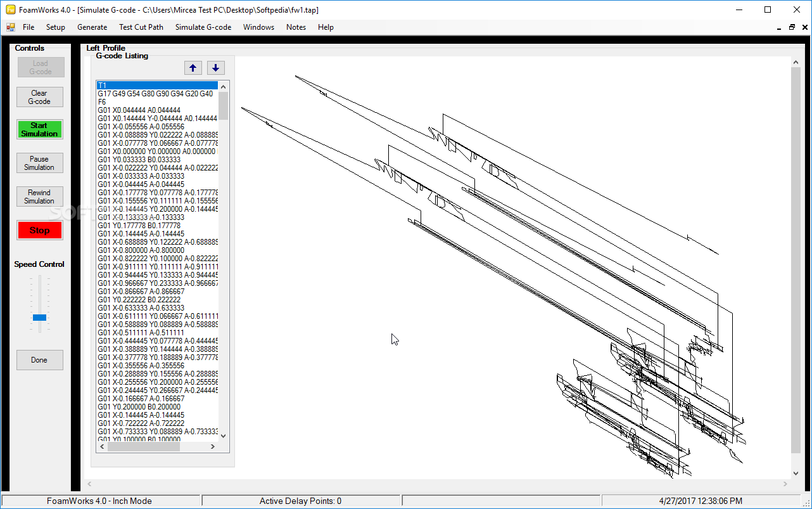The height and width of the screenshot is (509, 812).
Task: Select line 'G01 X-0.800000 A-0.800000'
Action: click(157, 250)
